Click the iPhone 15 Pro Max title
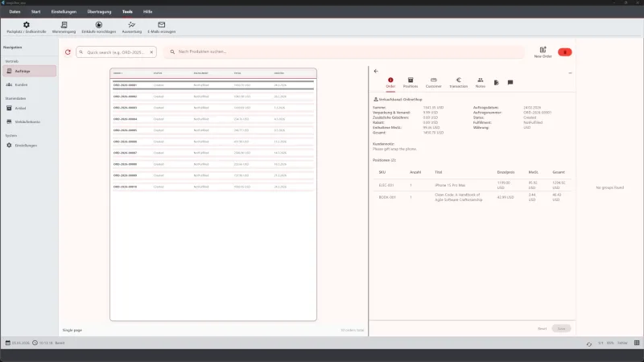 pyautogui.click(x=450, y=185)
